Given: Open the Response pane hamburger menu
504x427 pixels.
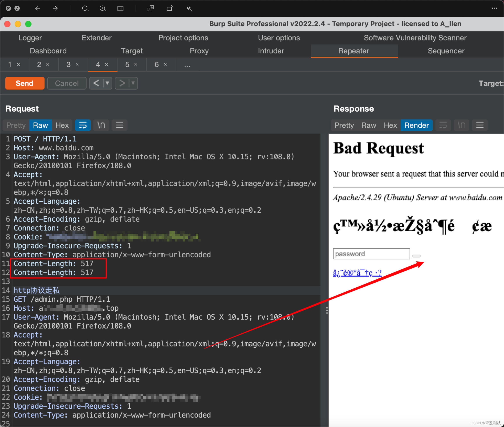Looking at the screenshot, I should [480, 125].
